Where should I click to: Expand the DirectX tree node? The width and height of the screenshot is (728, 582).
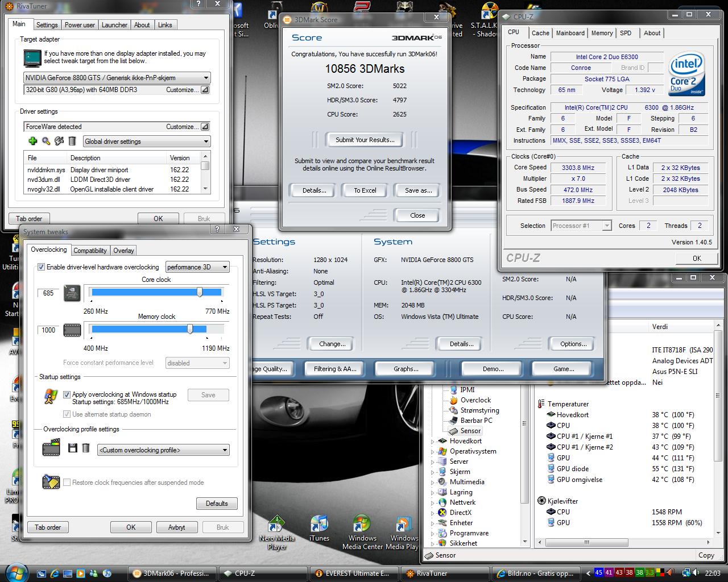pyautogui.click(x=433, y=513)
